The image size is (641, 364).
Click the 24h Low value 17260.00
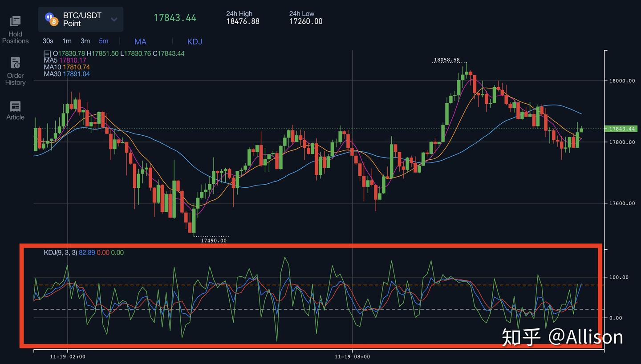(306, 21)
